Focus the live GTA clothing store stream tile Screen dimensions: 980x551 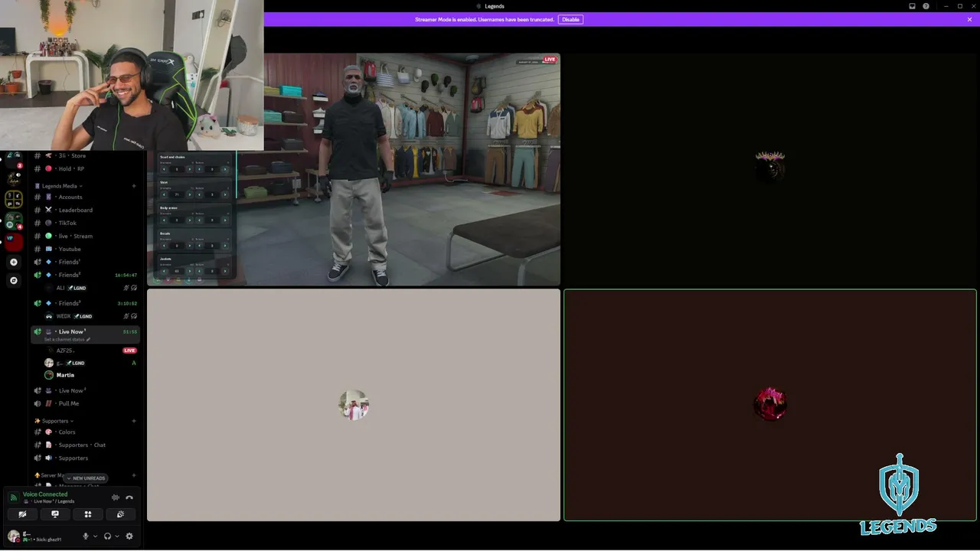point(354,169)
